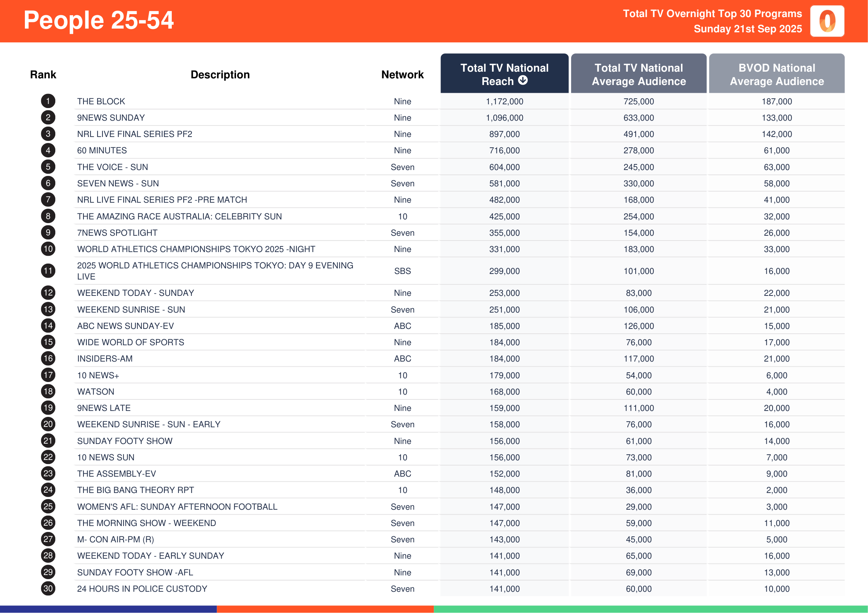Image resolution: width=868 pixels, height=614 pixels.
Task: Click rank badge 1 for The Block
Action: [48, 101]
